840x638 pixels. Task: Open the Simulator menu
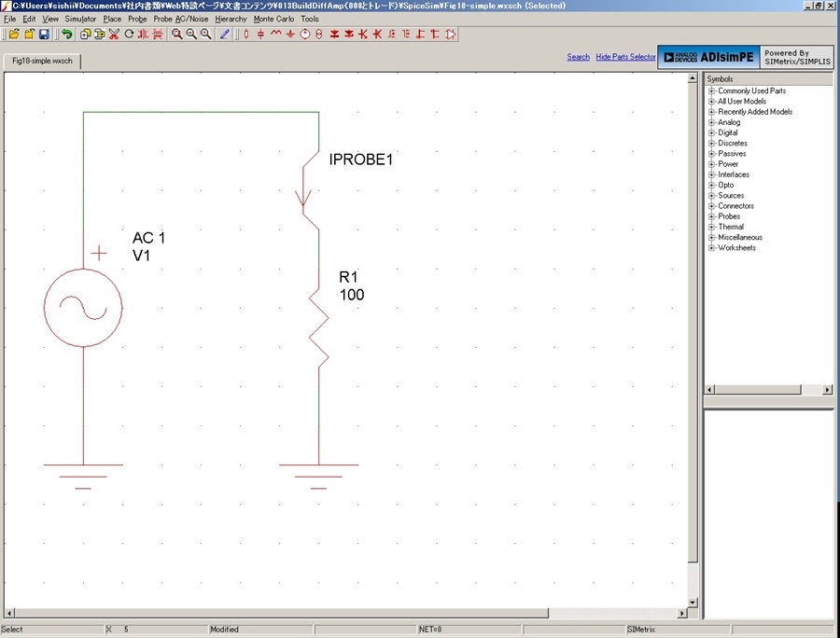coord(80,19)
